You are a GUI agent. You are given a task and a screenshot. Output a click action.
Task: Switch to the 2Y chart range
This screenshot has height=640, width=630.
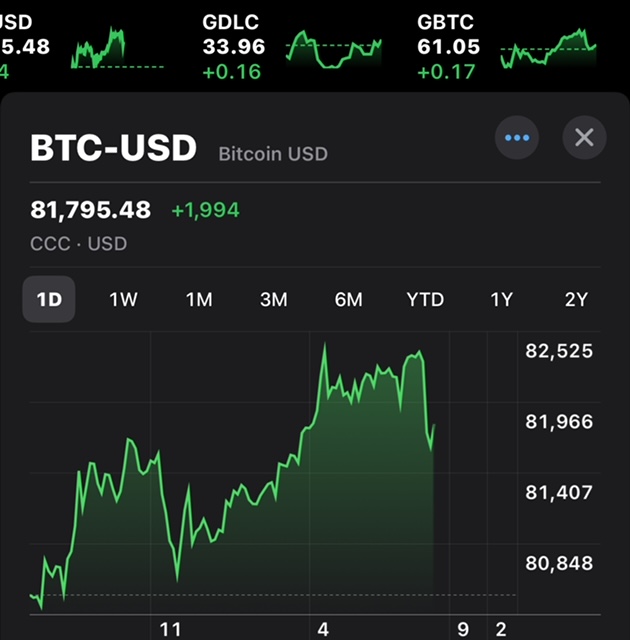(x=576, y=299)
